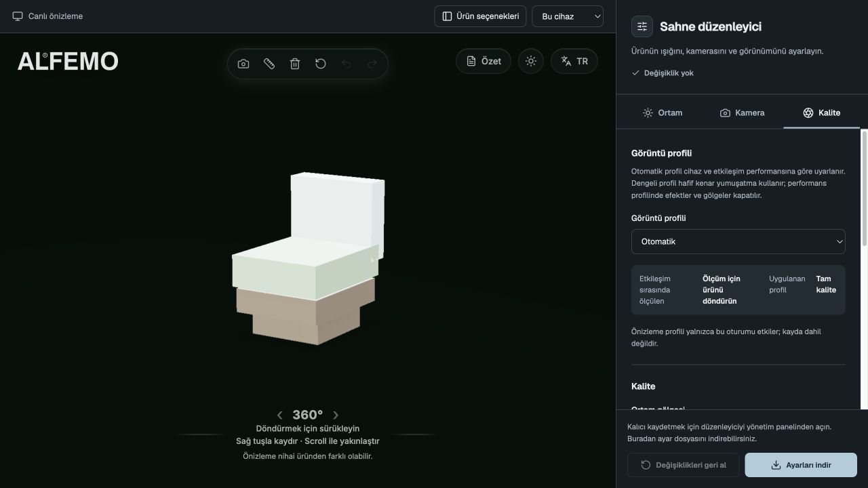Select the ruler measurement tool
The height and width of the screenshot is (488, 868).
pos(269,64)
